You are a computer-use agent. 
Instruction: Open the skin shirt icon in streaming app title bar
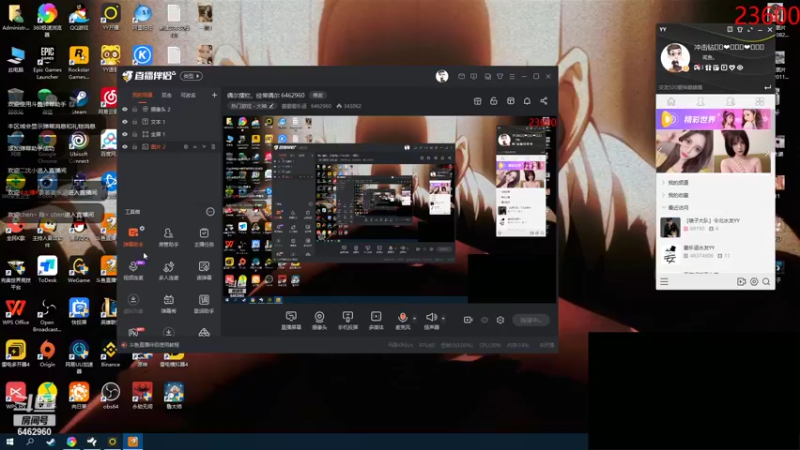coord(500,76)
